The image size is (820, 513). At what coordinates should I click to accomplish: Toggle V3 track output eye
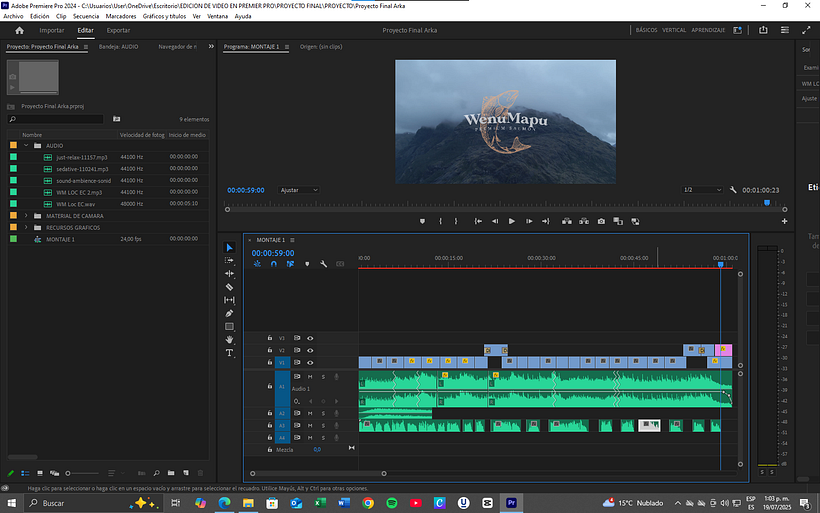click(310, 338)
